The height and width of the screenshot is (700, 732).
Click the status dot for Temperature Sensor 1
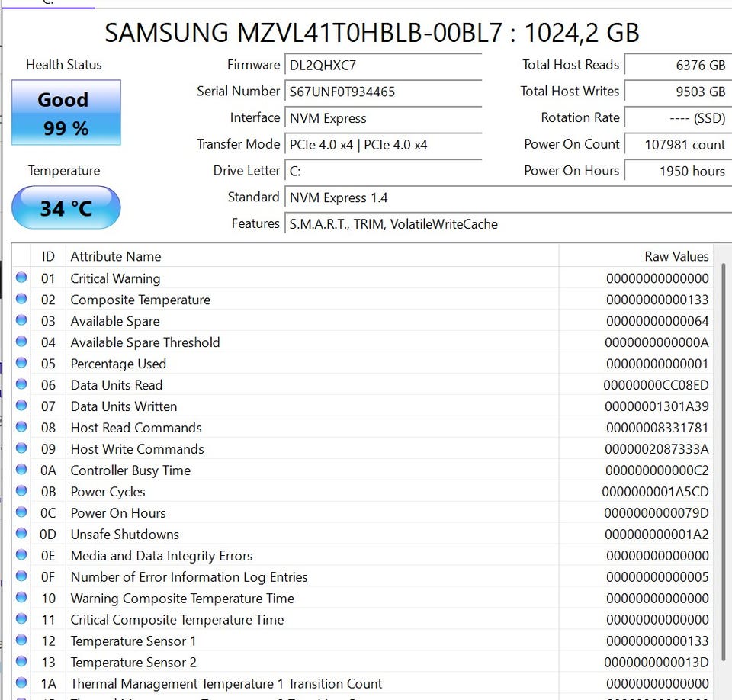coord(21,640)
